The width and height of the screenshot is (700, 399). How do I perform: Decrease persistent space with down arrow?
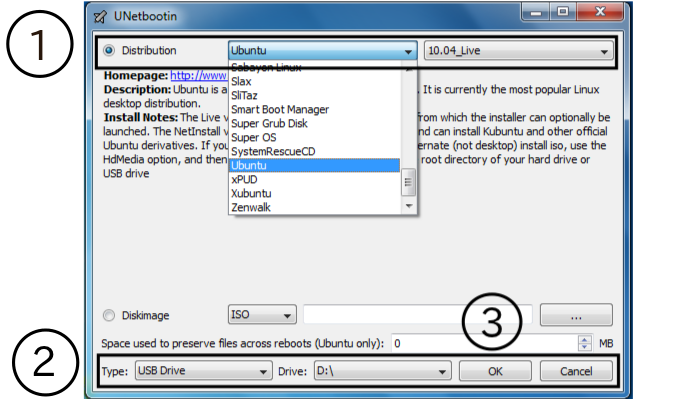coord(585,348)
